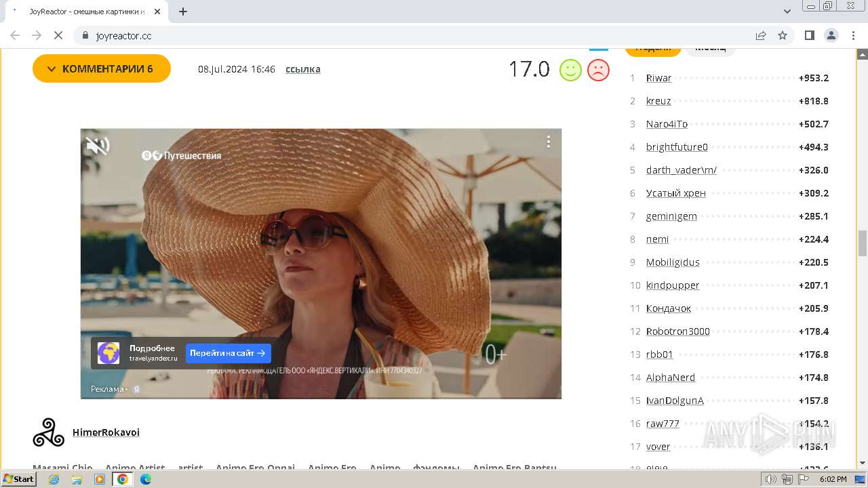Open system volume tray icon

pyautogui.click(x=771, y=479)
